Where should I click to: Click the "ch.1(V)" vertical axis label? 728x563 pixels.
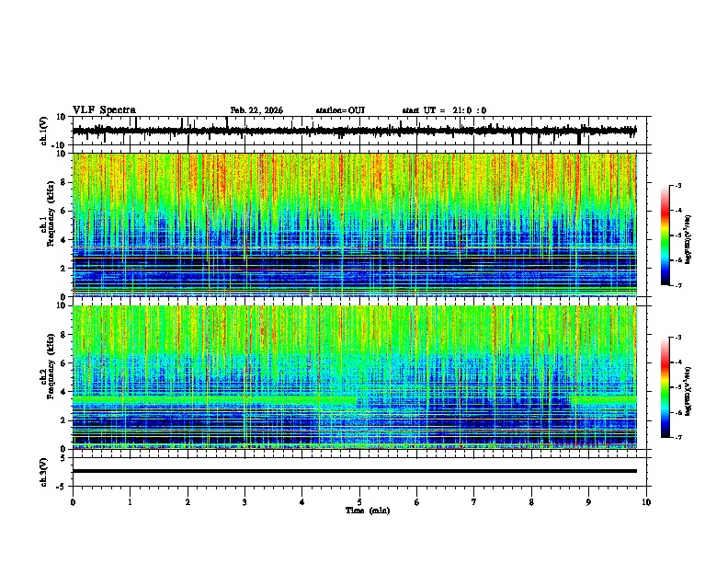click(44, 131)
